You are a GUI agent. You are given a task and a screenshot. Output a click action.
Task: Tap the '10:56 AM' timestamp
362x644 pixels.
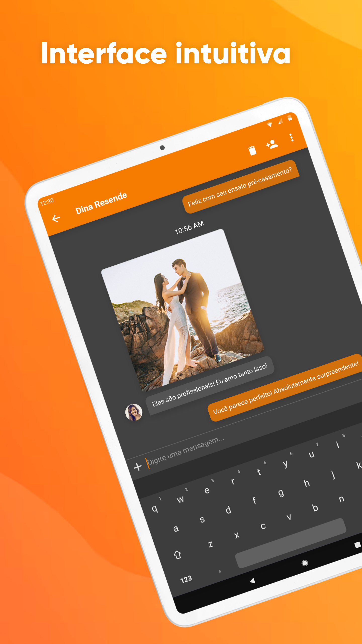pyautogui.click(x=189, y=227)
